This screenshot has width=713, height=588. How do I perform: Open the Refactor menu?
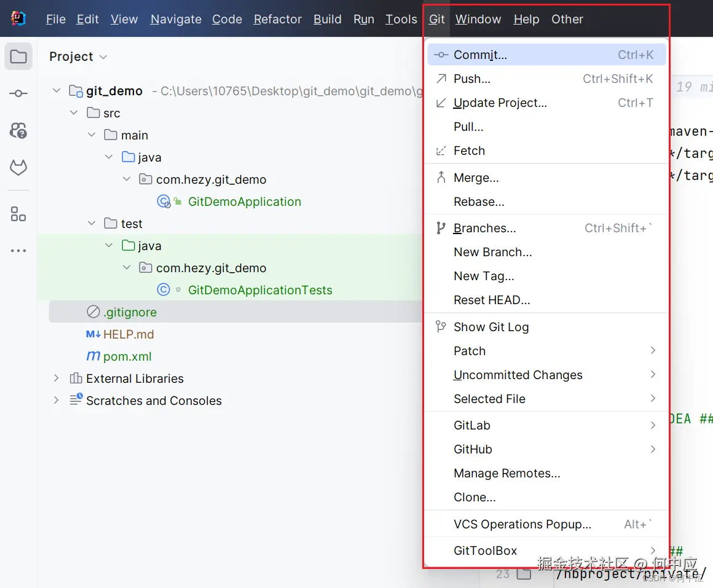[278, 19]
